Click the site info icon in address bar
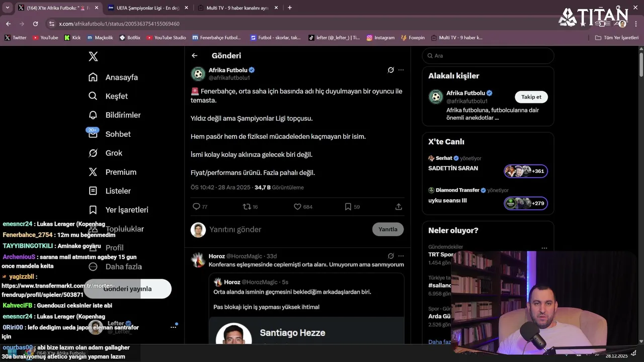Screen dimensions: 644x362 pyautogui.click(x=51, y=24)
